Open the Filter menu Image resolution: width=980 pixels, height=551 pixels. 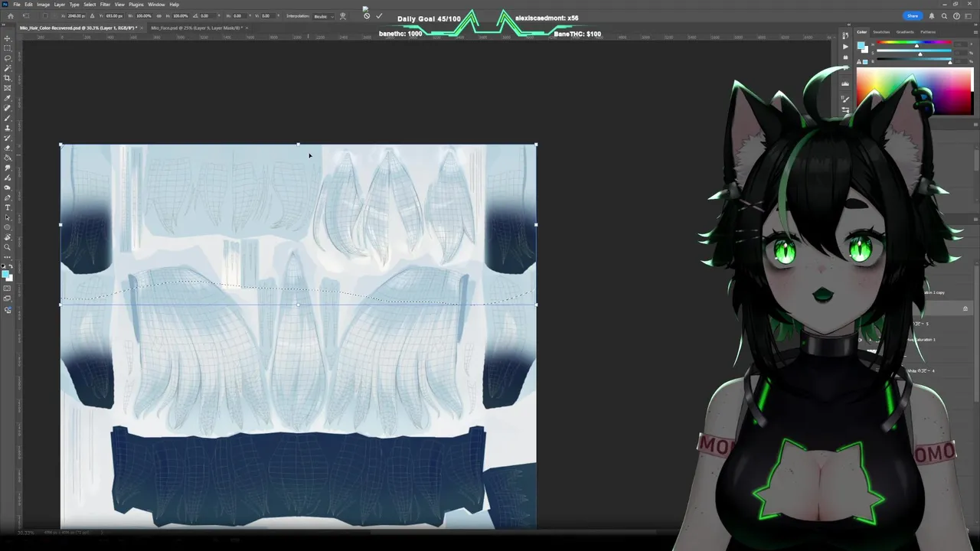click(x=106, y=5)
